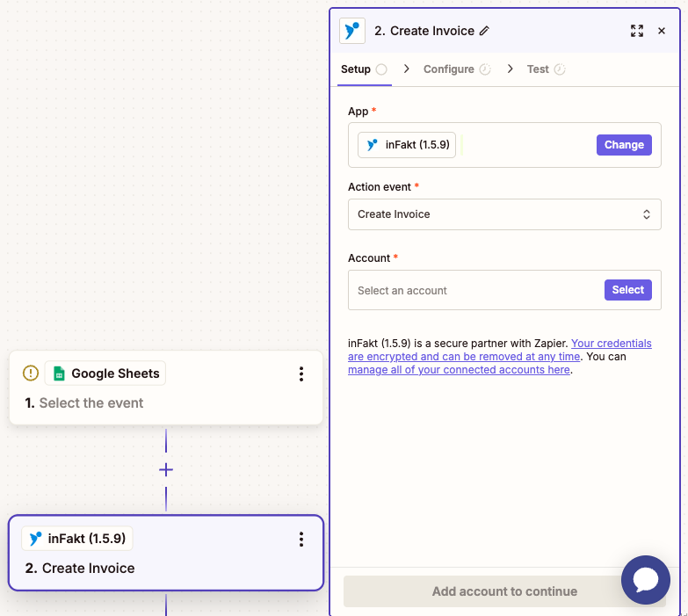The height and width of the screenshot is (616, 688).
Task: Open the Action event dropdown
Action: pyautogui.click(x=504, y=214)
